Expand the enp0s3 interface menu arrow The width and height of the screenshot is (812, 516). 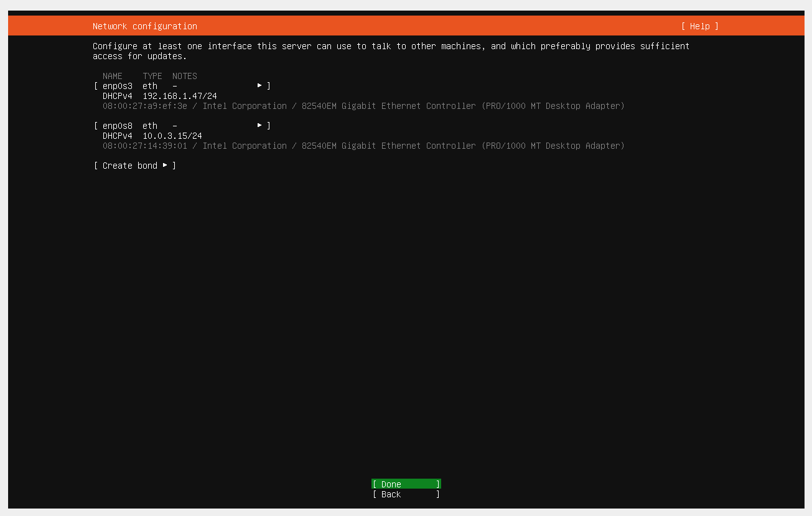pos(259,86)
